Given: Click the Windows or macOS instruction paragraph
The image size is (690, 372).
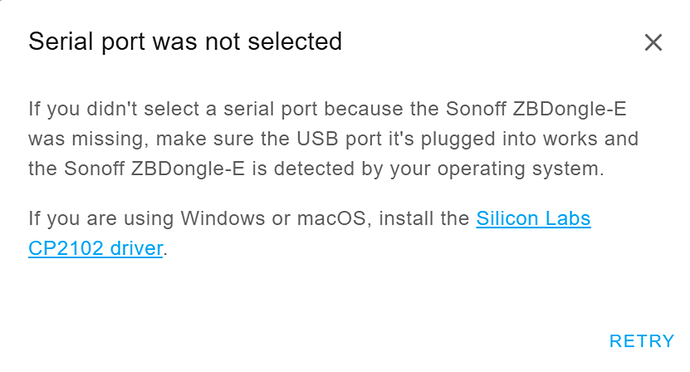Looking at the screenshot, I should click(x=309, y=233).
